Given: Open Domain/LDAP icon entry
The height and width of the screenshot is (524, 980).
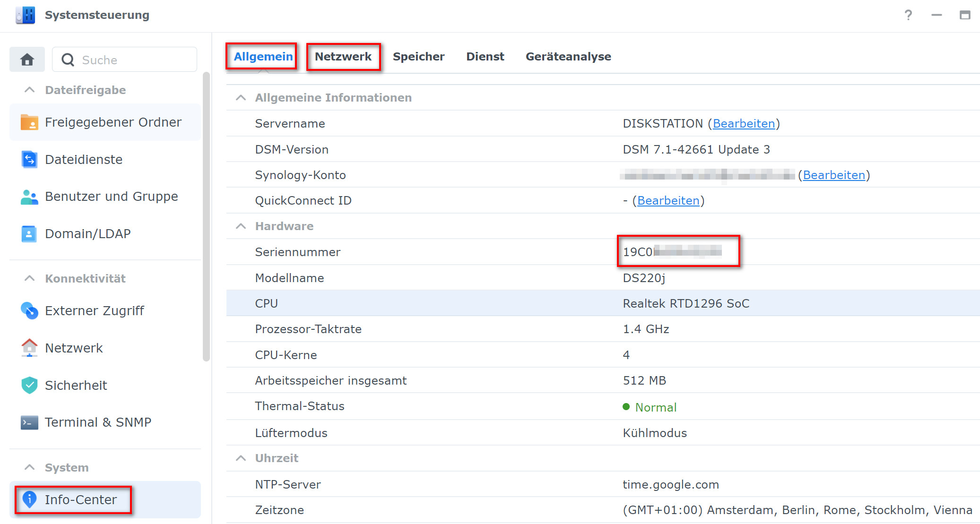Looking at the screenshot, I should 29,233.
